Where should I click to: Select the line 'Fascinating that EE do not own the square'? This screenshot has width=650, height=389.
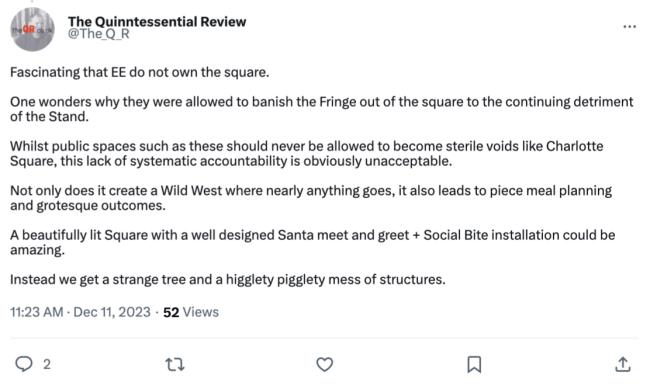tap(140, 72)
